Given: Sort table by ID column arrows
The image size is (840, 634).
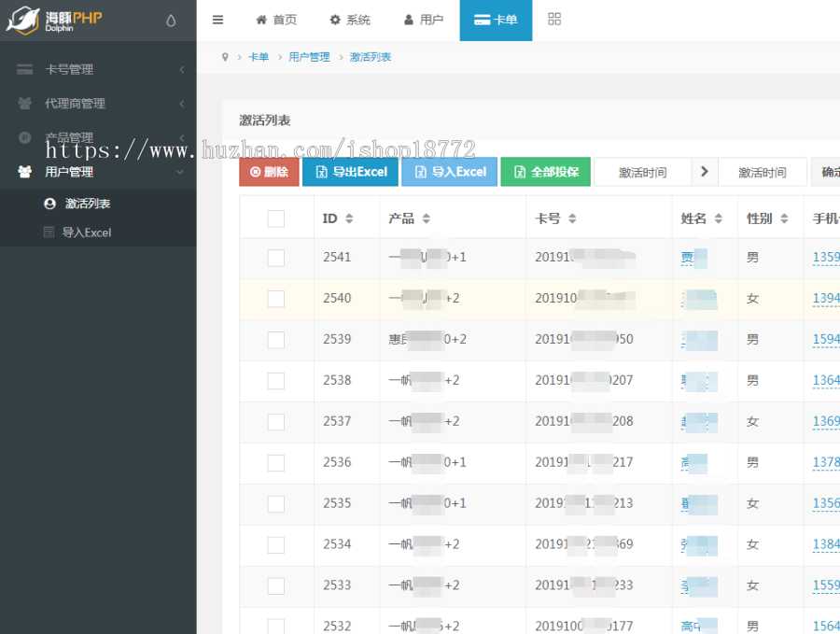Looking at the screenshot, I should pyautogui.click(x=349, y=218).
